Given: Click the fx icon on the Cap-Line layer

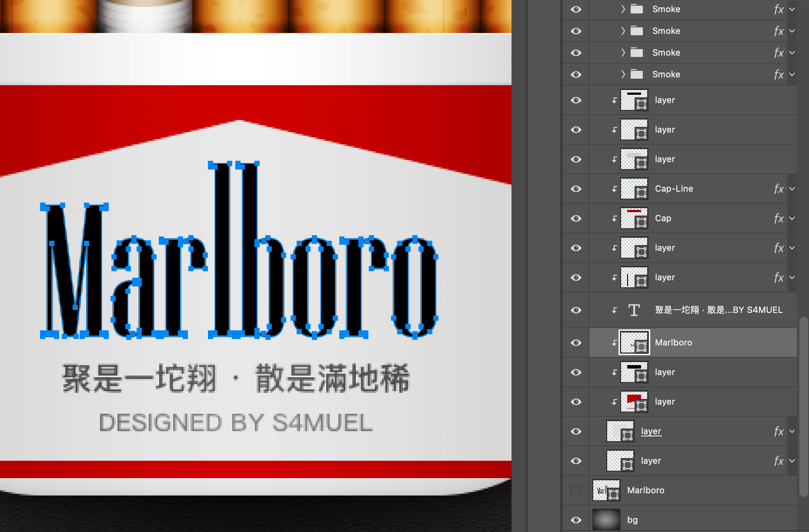Looking at the screenshot, I should 778,189.
